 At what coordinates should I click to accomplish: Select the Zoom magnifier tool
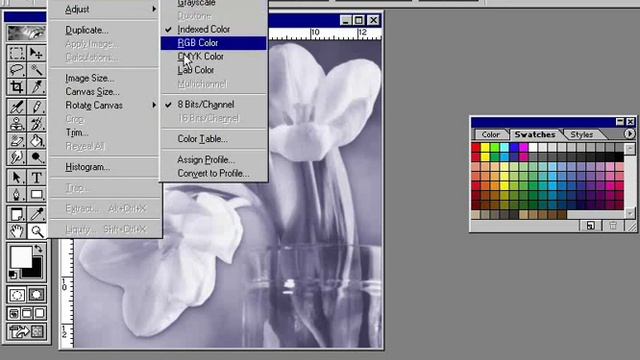36,231
